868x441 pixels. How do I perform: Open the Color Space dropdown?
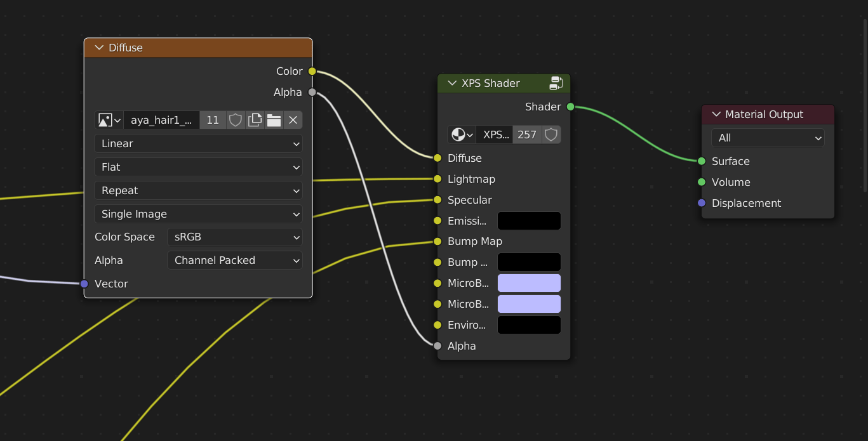[x=235, y=237]
